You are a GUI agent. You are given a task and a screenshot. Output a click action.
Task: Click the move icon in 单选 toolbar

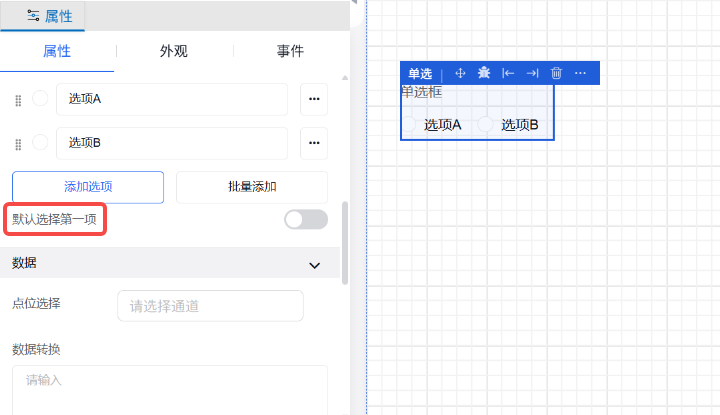pyautogui.click(x=460, y=73)
